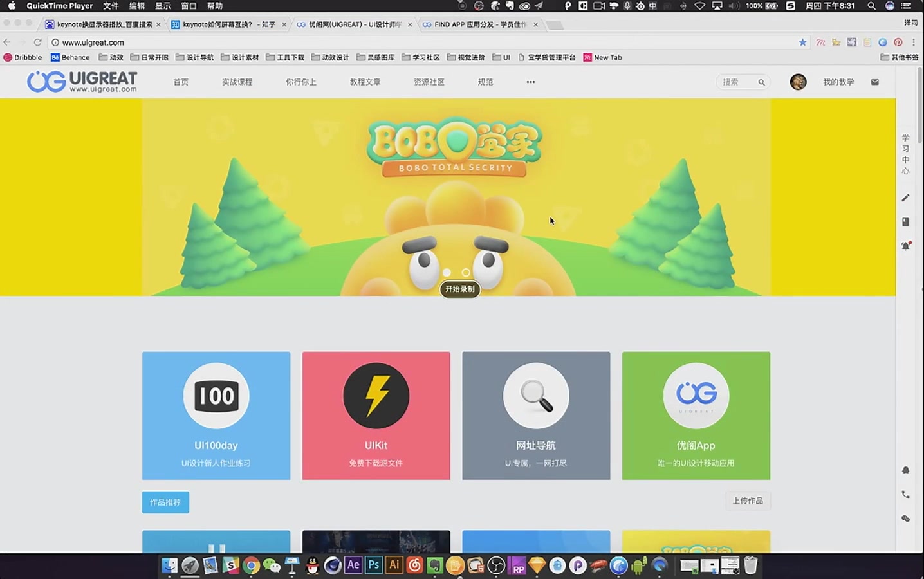Open the mail envelope icon in the header
The image size is (924, 579).
pyautogui.click(x=875, y=82)
